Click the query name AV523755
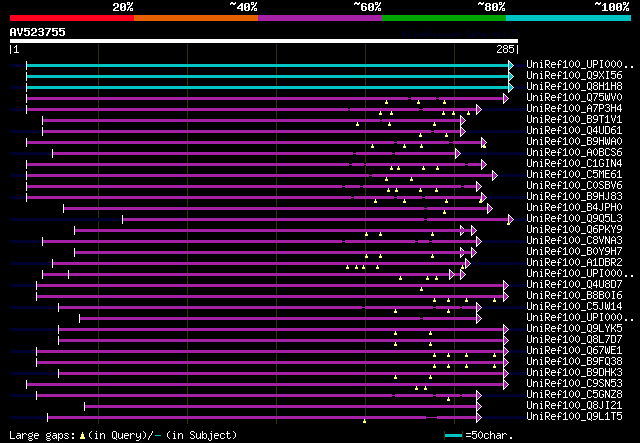 coord(38,32)
